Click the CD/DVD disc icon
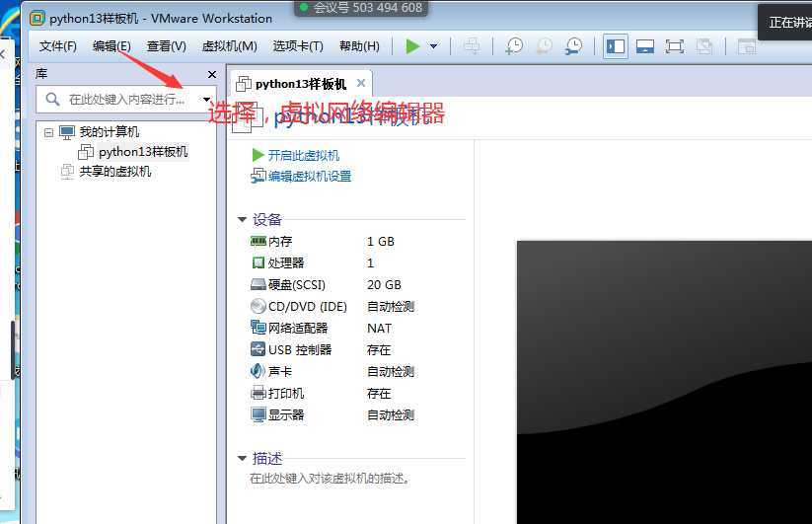The image size is (812, 524). pos(258,306)
